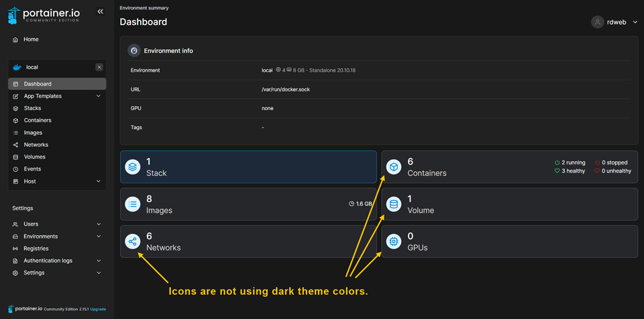Click the Networks tile share icon

coord(133,241)
